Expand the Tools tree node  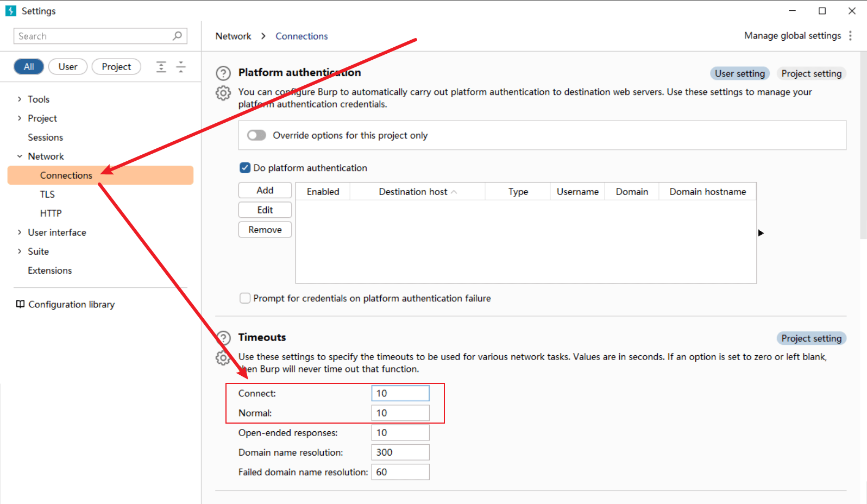(x=20, y=99)
